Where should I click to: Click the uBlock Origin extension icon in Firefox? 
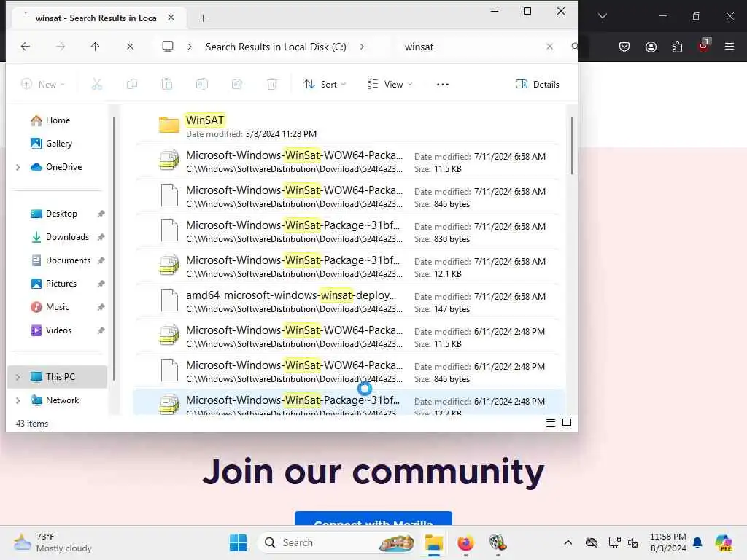point(704,46)
